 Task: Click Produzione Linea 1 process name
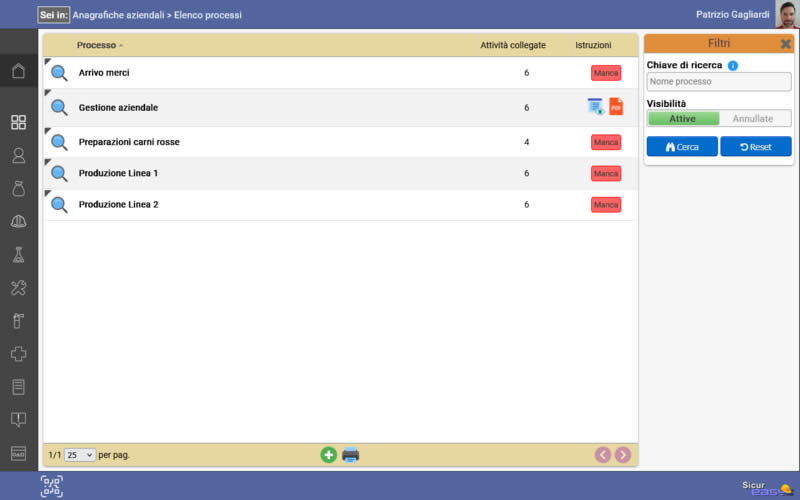118,173
